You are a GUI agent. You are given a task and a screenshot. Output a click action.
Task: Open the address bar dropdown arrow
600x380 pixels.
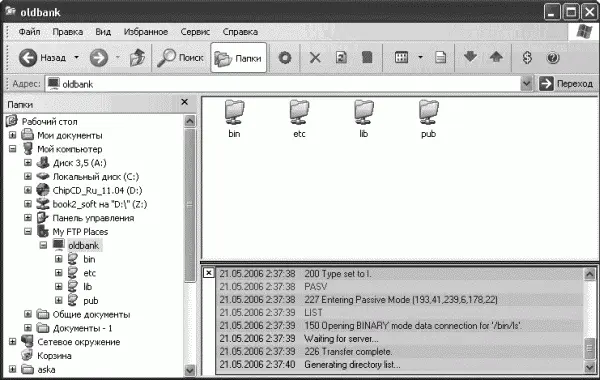(x=527, y=83)
